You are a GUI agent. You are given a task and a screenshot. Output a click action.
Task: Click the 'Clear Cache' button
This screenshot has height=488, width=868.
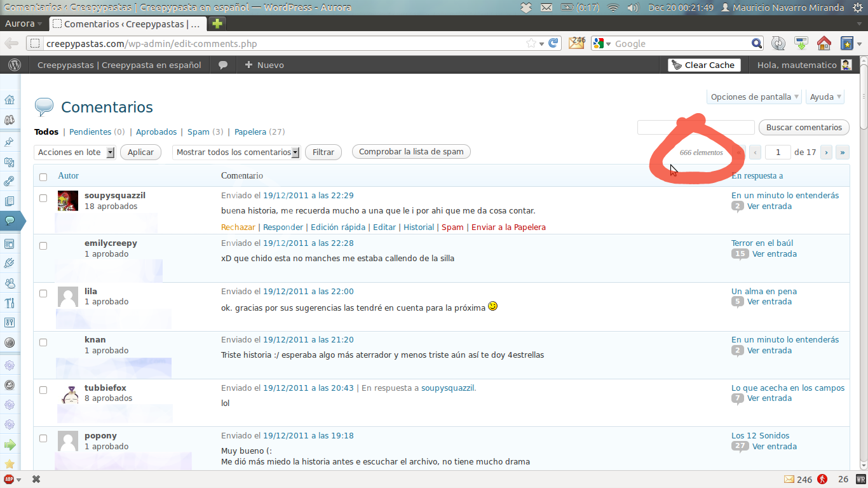(x=703, y=65)
